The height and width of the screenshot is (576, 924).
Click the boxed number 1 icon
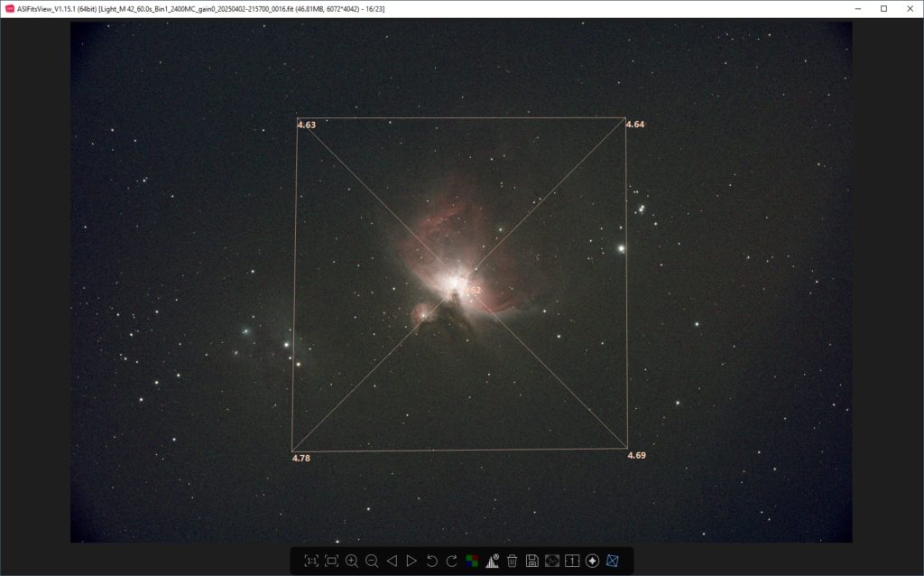pyautogui.click(x=572, y=561)
